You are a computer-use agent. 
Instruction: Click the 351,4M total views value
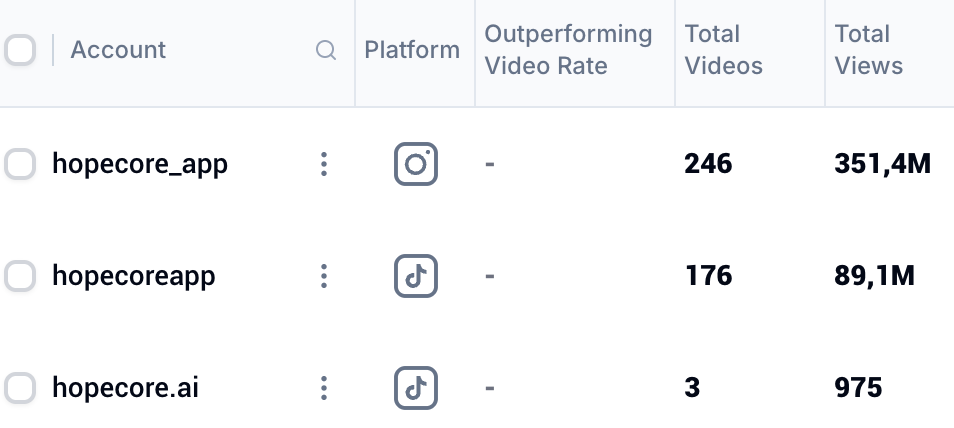coord(882,164)
